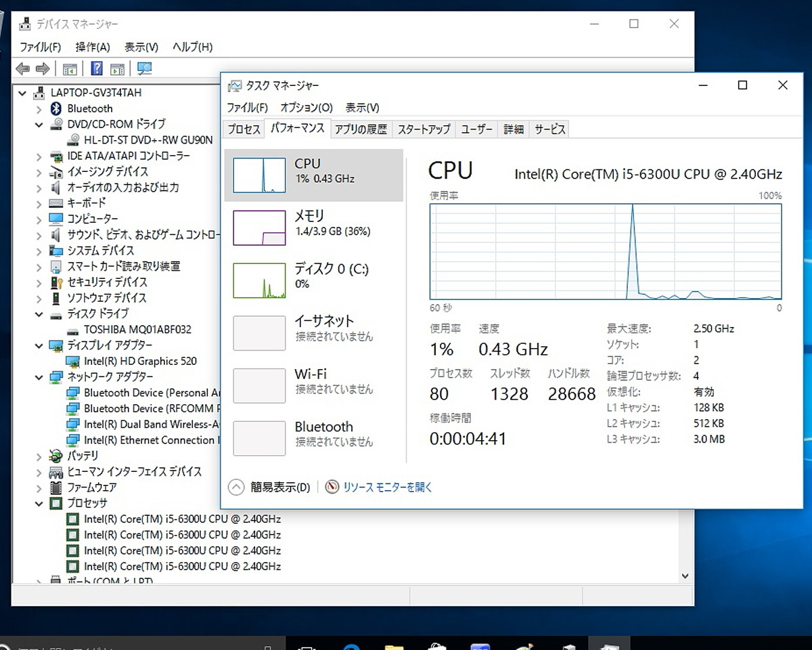Select the サウンド、ビデオ、およびゲーム category icon
The image size is (812, 650).
pyautogui.click(x=56, y=235)
